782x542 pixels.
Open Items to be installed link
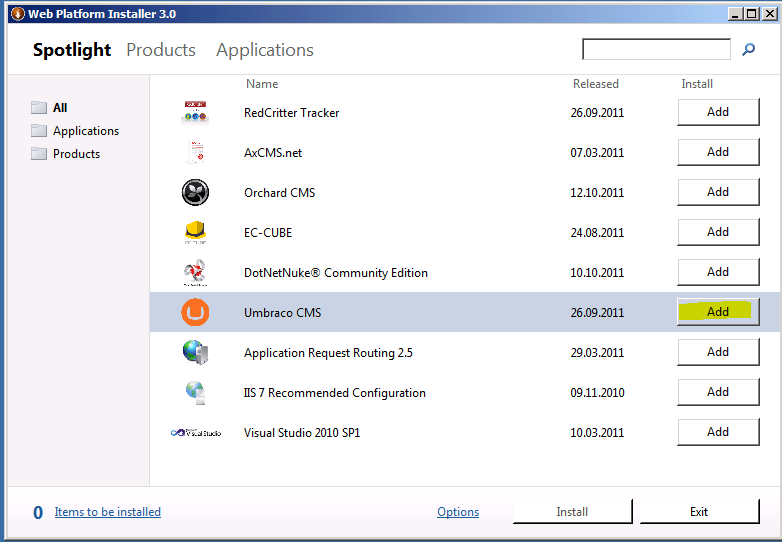[108, 512]
